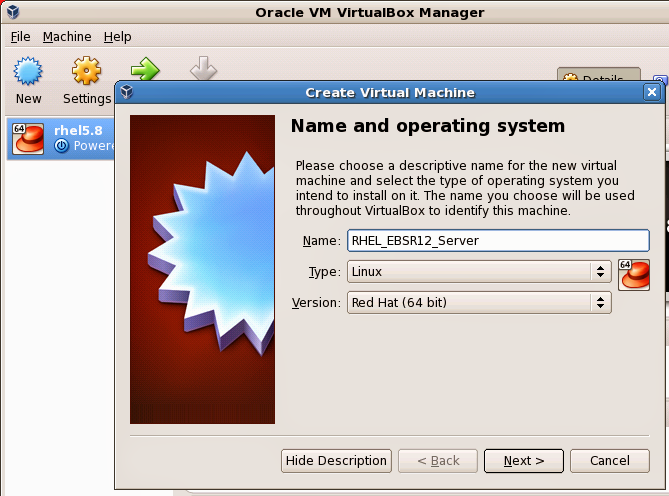
Task: Cancel the virtual machine creation
Action: pyautogui.click(x=610, y=461)
